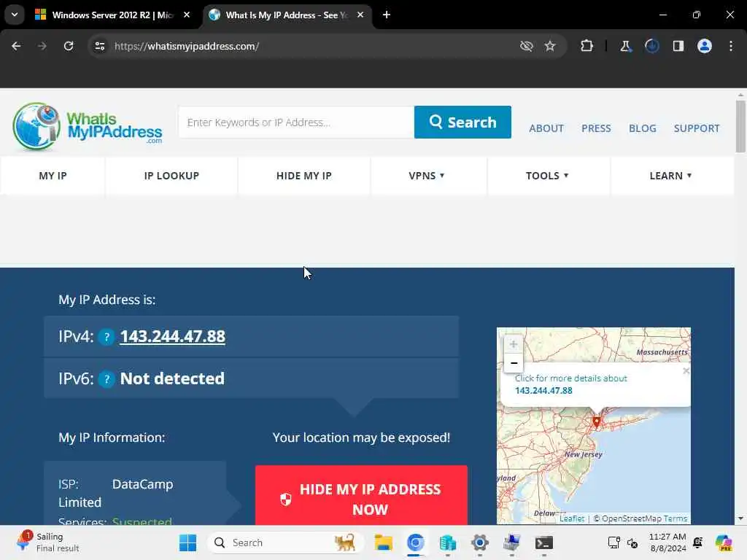Expand the TOOLS dropdown menu
This screenshot has height=560, width=747.
click(x=547, y=176)
